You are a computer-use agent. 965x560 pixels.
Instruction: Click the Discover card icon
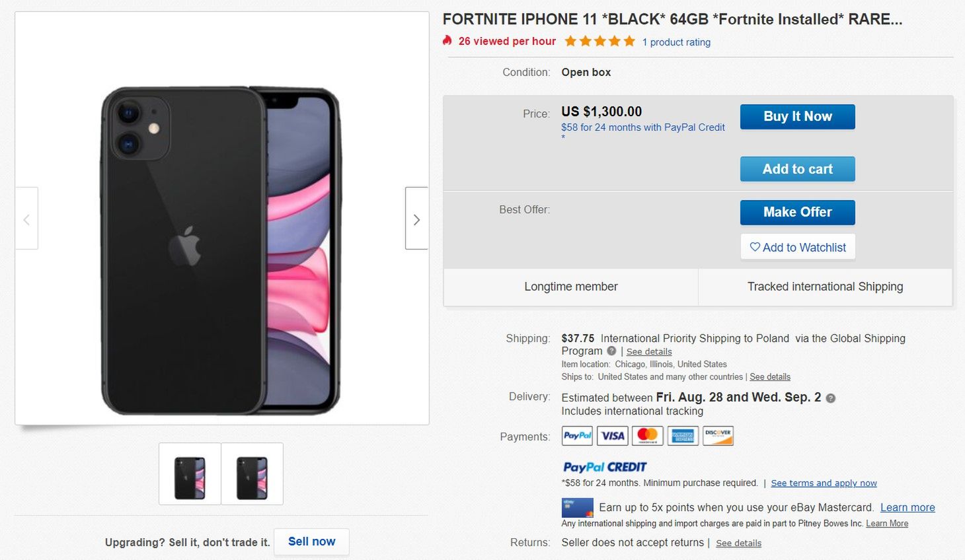tap(718, 436)
